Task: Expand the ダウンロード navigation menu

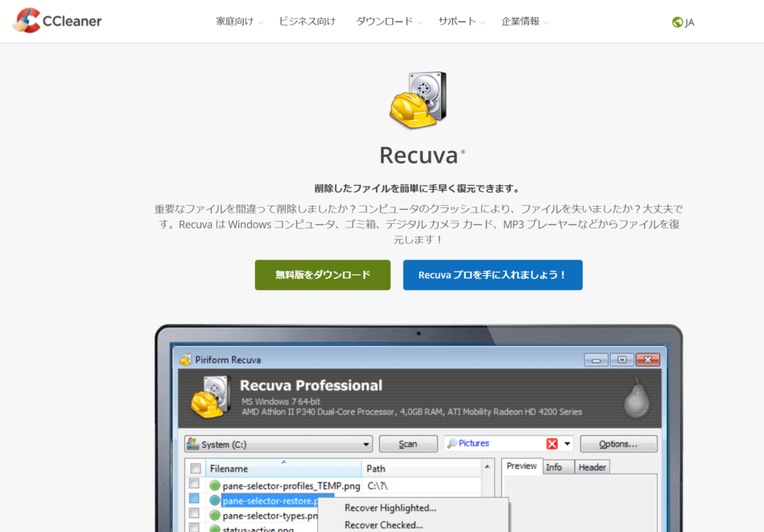Action: 389,22
